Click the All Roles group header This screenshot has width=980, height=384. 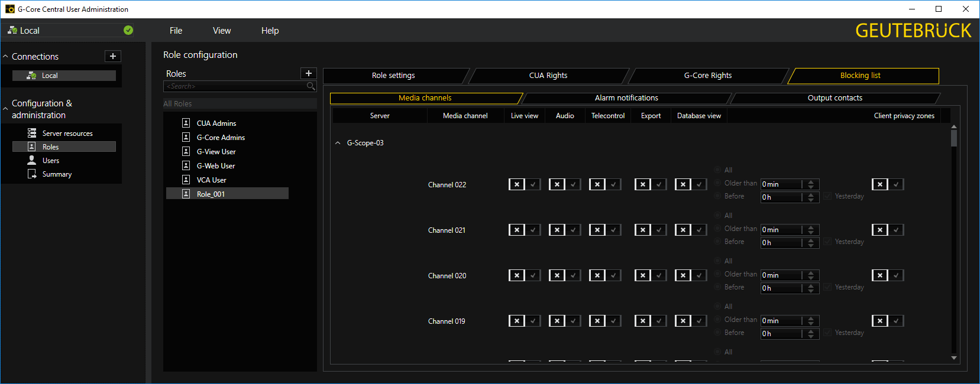click(x=240, y=103)
